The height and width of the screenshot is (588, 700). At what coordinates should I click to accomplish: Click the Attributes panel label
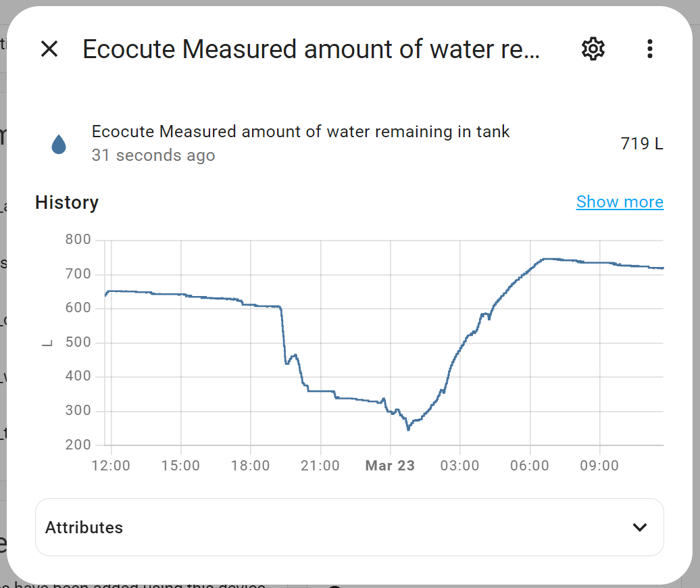pos(84,527)
